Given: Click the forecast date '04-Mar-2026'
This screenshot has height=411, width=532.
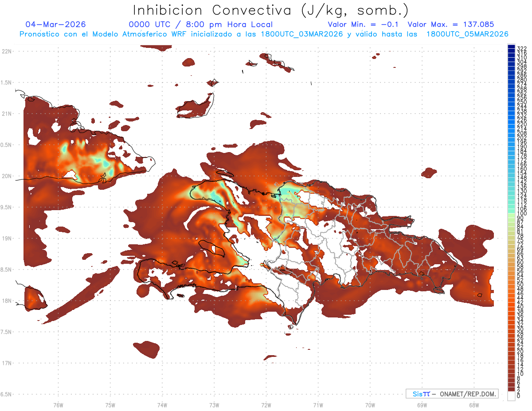Looking at the screenshot, I should click(x=56, y=24).
